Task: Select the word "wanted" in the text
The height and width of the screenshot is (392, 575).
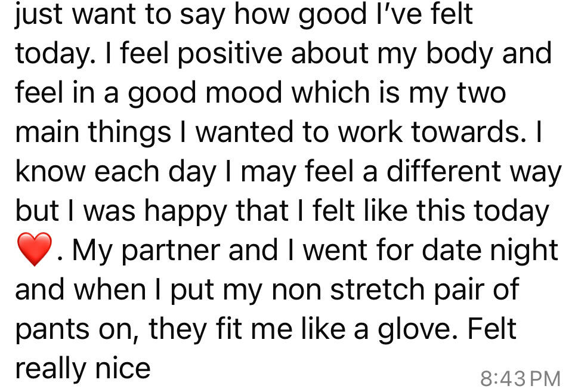Action: 244,131
